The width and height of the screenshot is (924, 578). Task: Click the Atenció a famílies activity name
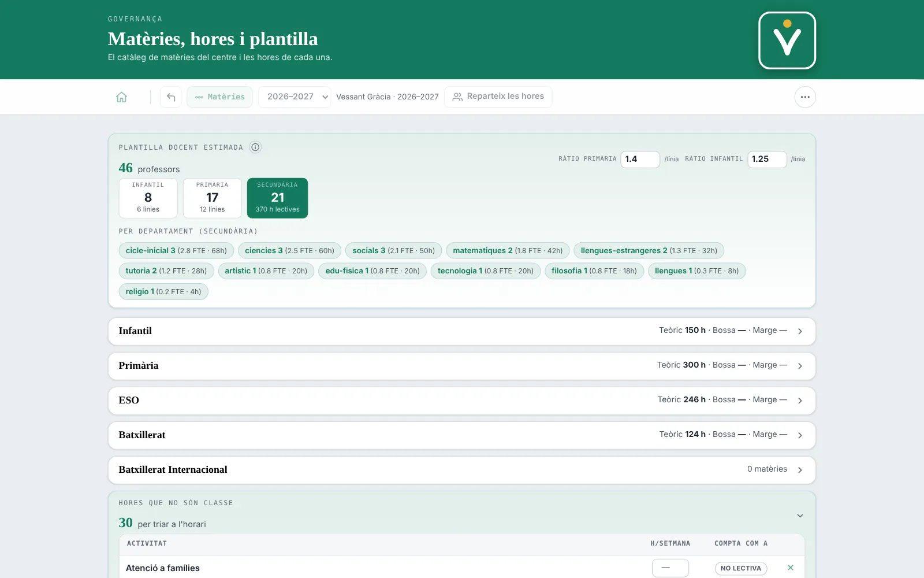[163, 568]
